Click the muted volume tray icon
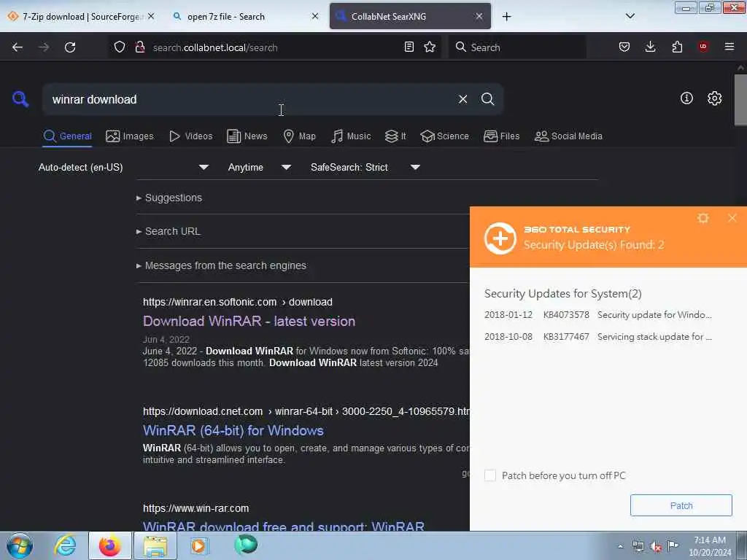The height and width of the screenshot is (560, 747). point(656,547)
